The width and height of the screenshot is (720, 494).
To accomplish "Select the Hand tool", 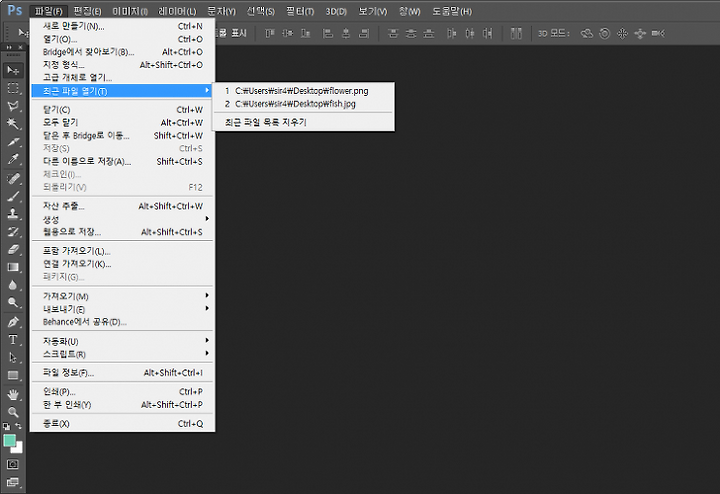I will tap(13, 394).
